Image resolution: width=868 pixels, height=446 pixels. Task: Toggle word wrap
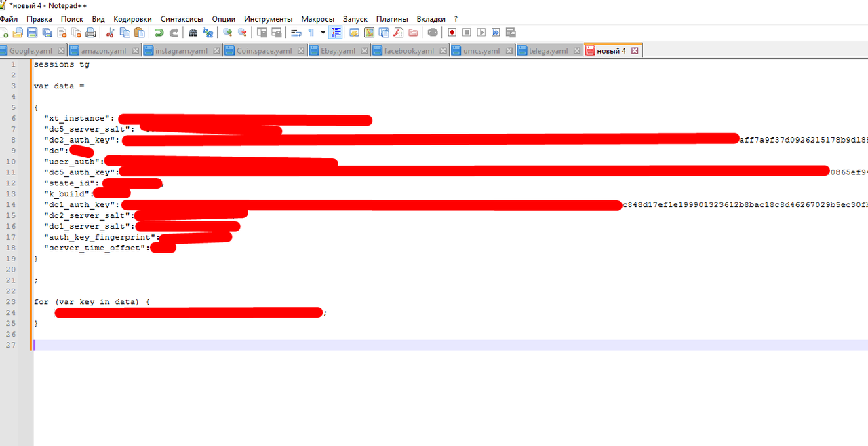(x=296, y=32)
